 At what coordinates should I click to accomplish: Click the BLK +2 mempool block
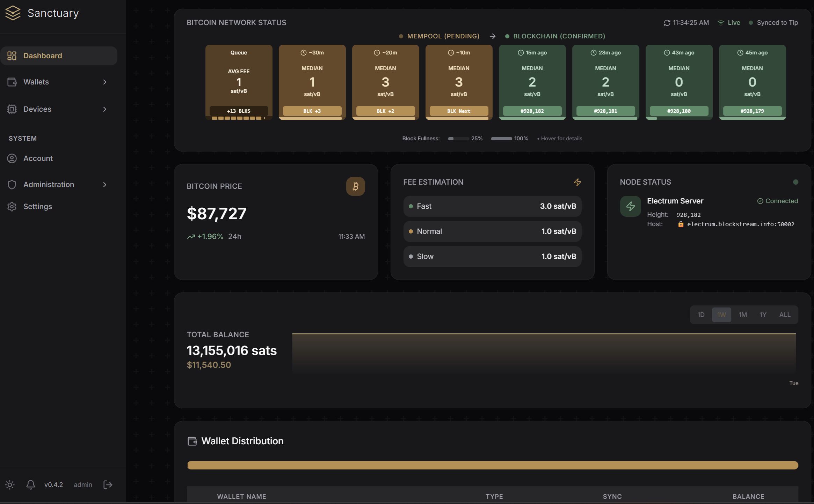click(386, 82)
